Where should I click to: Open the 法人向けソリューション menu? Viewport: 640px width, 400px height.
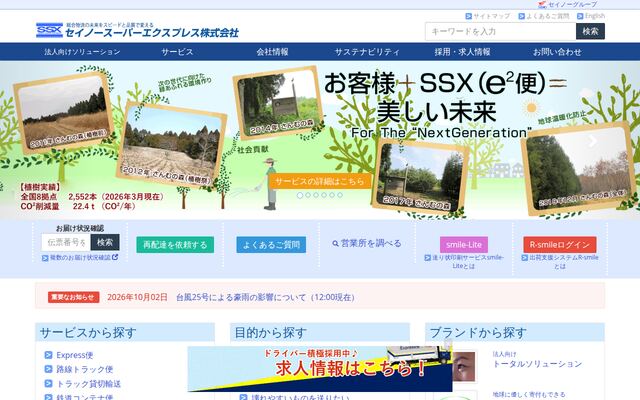coord(82,52)
